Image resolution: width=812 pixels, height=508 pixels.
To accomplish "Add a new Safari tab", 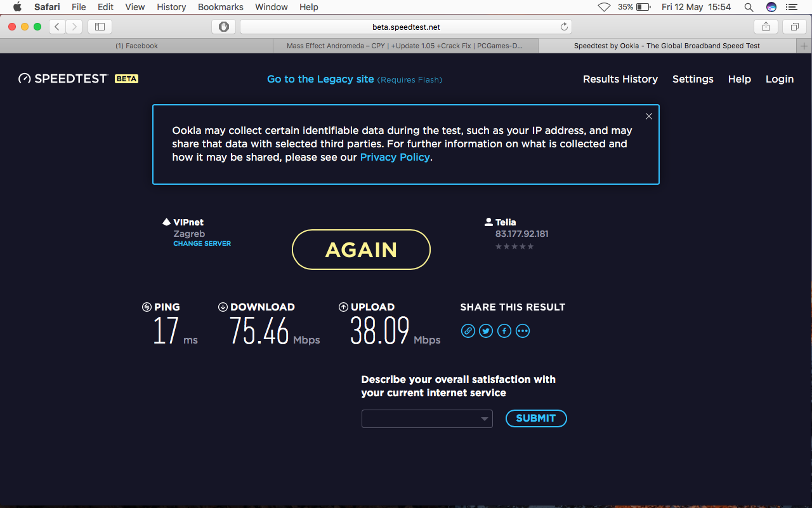I will click(x=804, y=46).
